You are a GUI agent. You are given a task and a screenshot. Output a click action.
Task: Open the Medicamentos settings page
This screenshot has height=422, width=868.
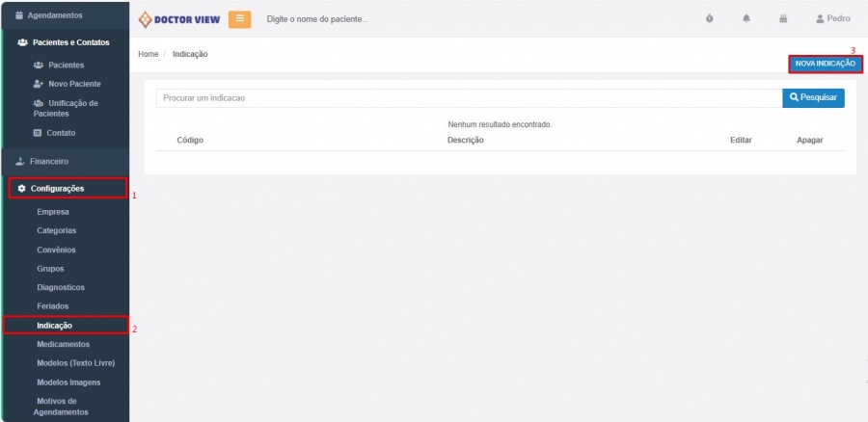(63, 344)
